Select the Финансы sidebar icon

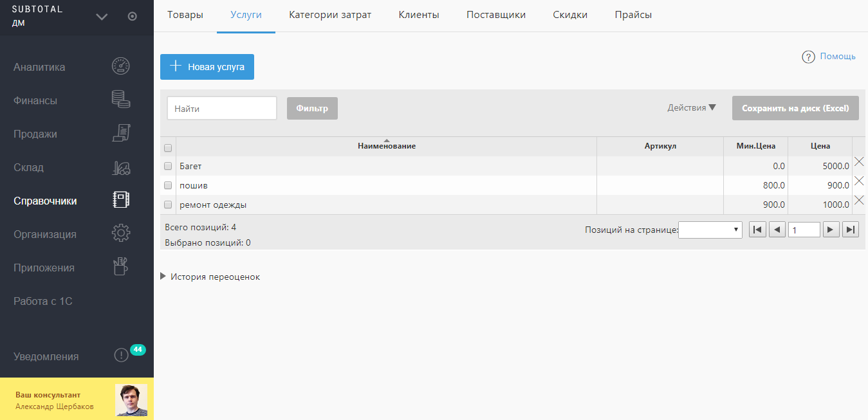120,98
